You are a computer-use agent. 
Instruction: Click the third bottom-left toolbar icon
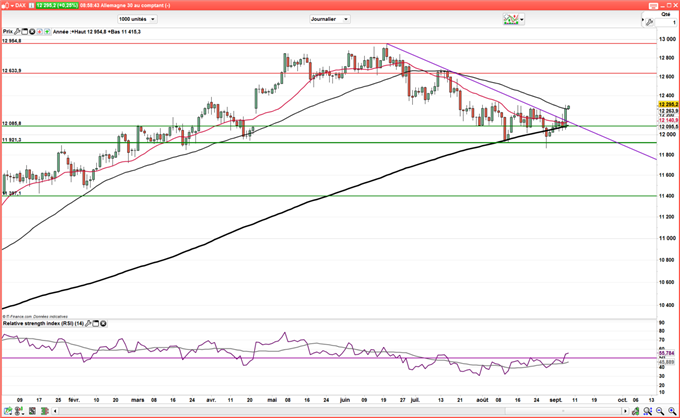click(x=33, y=411)
